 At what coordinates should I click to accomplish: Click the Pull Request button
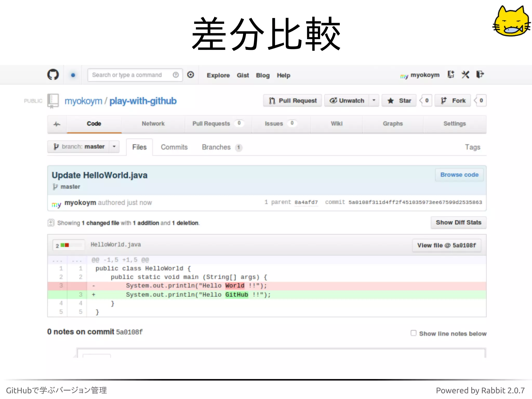[292, 101]
